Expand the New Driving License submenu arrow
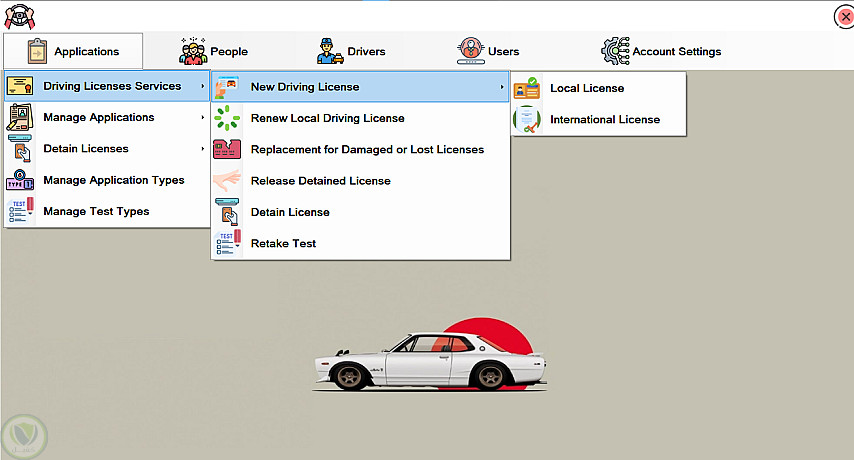854x460 pixels. tap(502, 87)
